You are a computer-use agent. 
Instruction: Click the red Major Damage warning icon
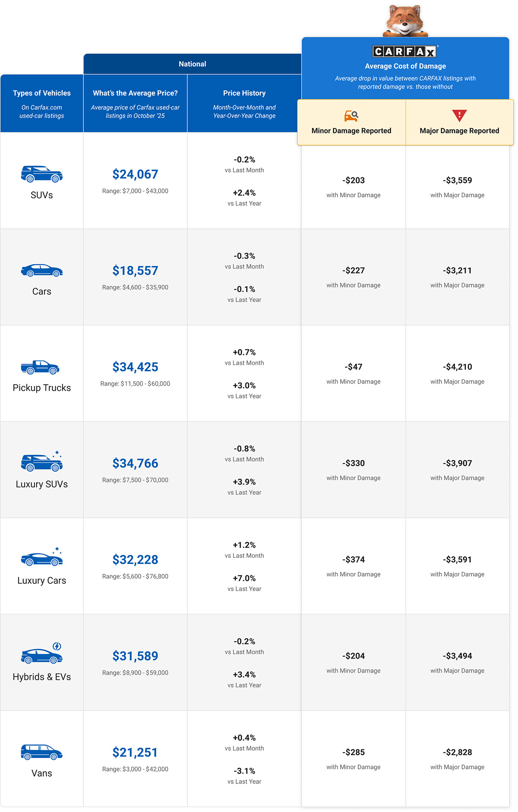pos(459,116)
